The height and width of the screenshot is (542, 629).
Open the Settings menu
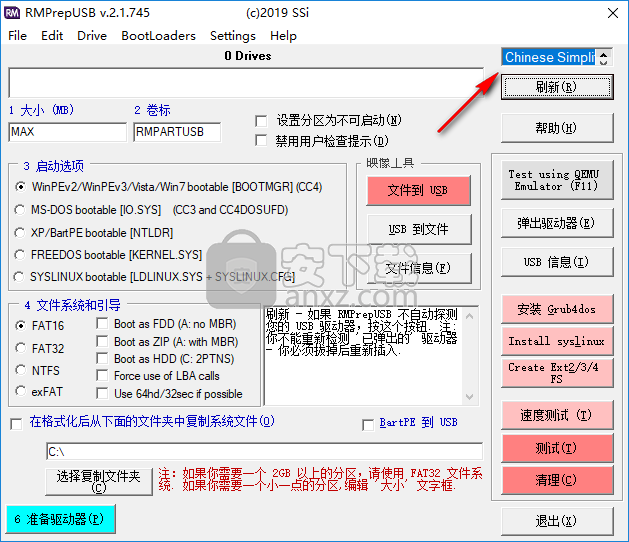(x=233, y=36)
